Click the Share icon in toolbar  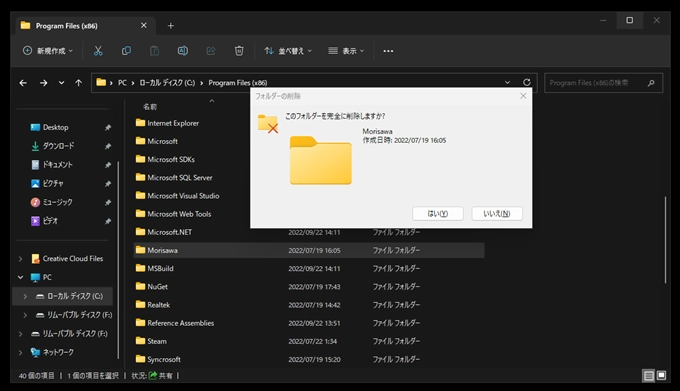(211, 51)
